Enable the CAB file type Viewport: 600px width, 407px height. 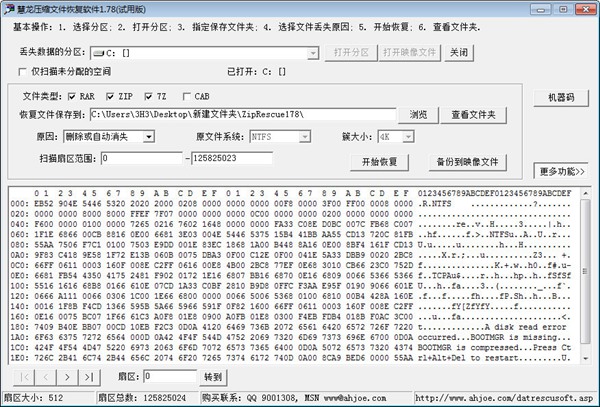pos(187,96)
